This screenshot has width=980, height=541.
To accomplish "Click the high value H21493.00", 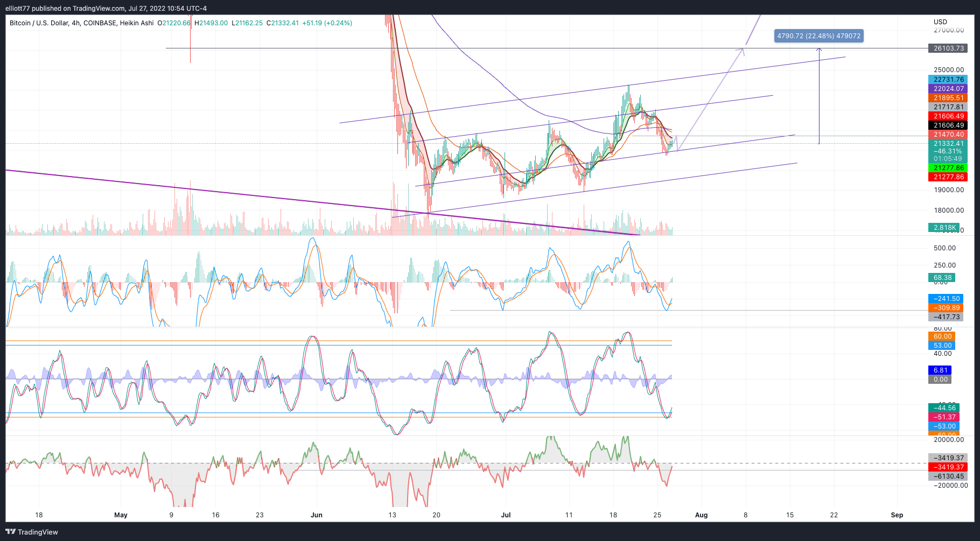I will 211,23.
